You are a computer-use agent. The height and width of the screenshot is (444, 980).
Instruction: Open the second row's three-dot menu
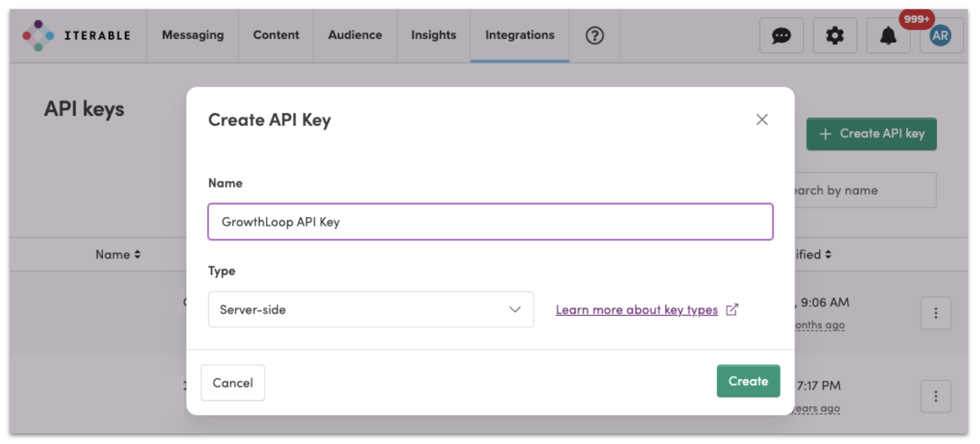935,397
